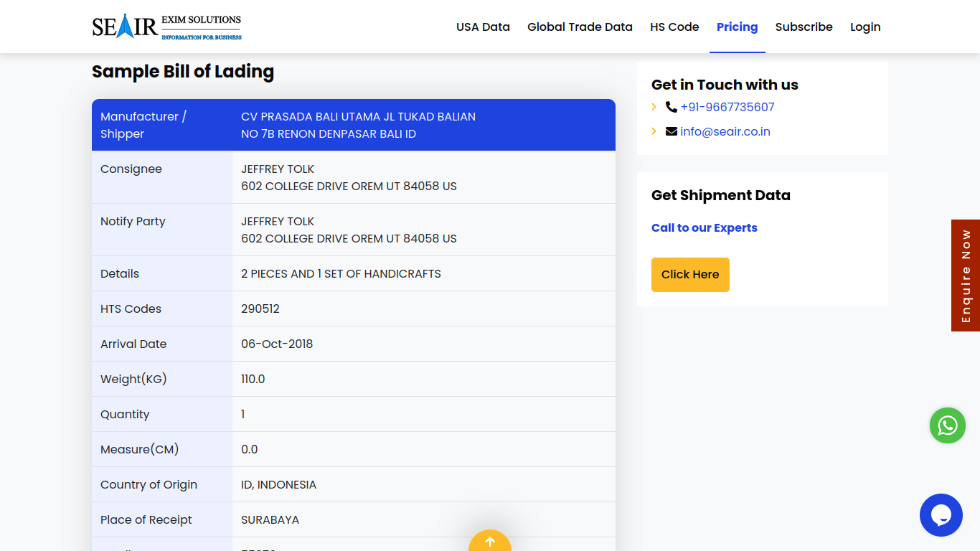Image resolution: width=980 pixels, height=551 pixels.
Task: Open the Subscribe page
Action: 804,27
